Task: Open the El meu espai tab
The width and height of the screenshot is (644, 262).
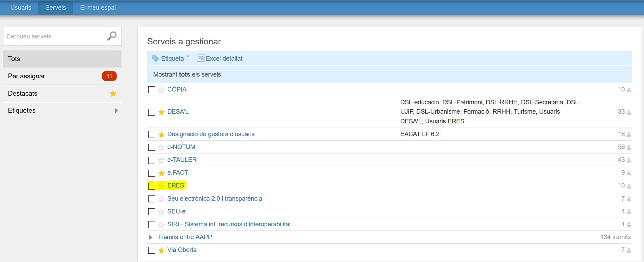Action: [x=98, y=8]
